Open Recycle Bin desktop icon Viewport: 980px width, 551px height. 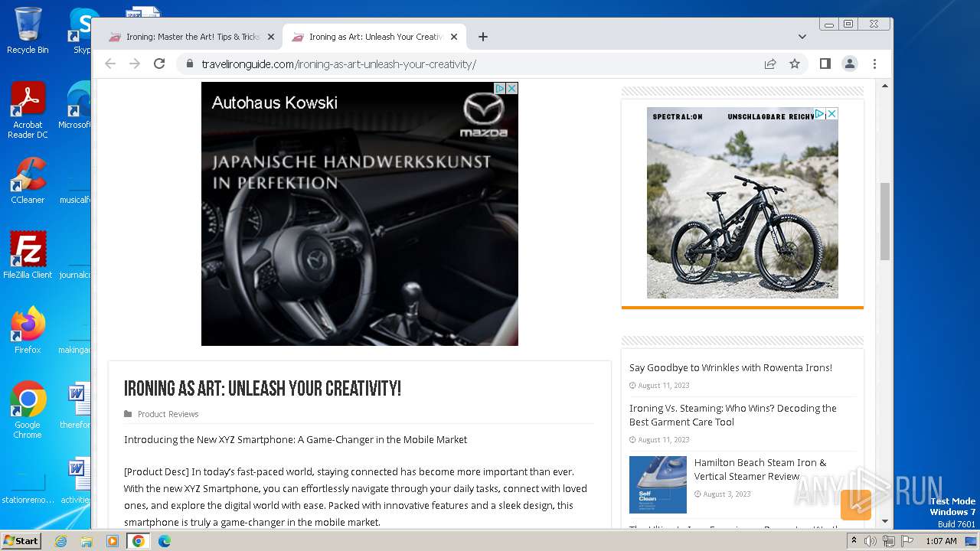[x=28, y=31]
